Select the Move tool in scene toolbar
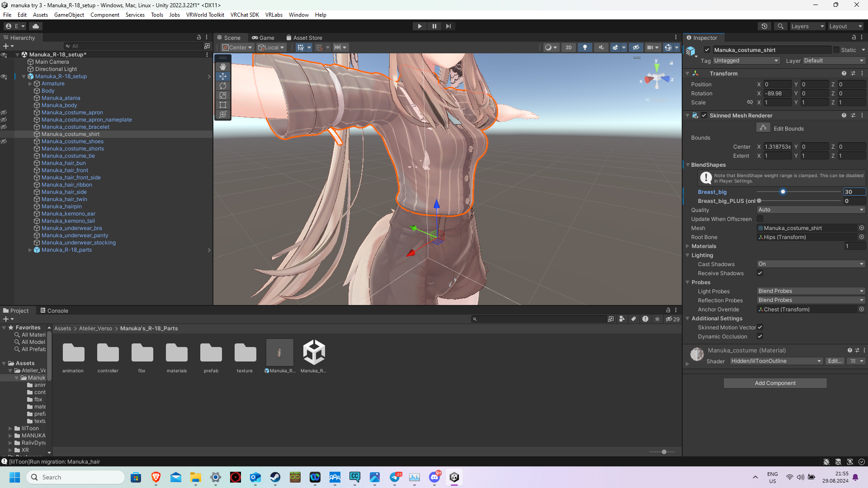Viewport: 868px width, 488px height. click(x=222, y=76)
